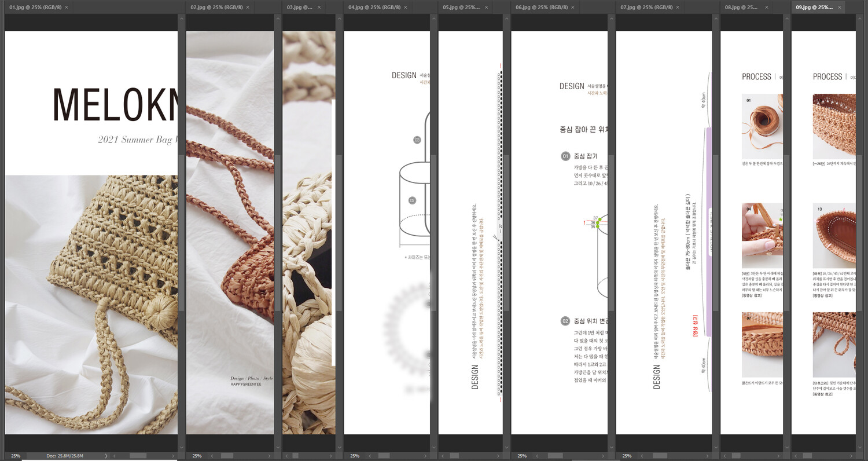868x461 pixels.
Task: Edit the zoom percentage field in 04.jpg window
Action: 355,456
